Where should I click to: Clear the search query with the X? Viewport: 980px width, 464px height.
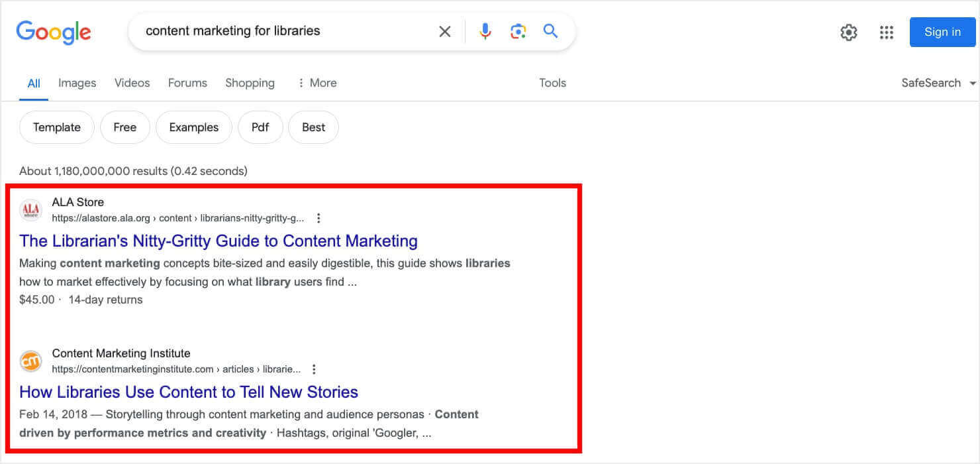click(444, 30)
